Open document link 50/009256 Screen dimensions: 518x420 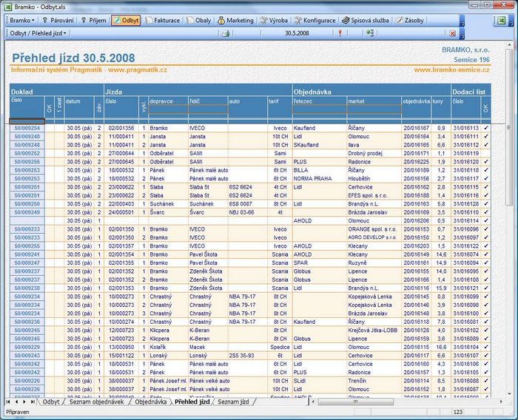click(27, 162)
